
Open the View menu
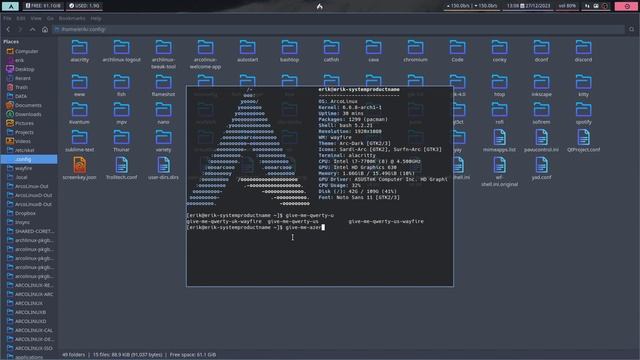[36, 18]
